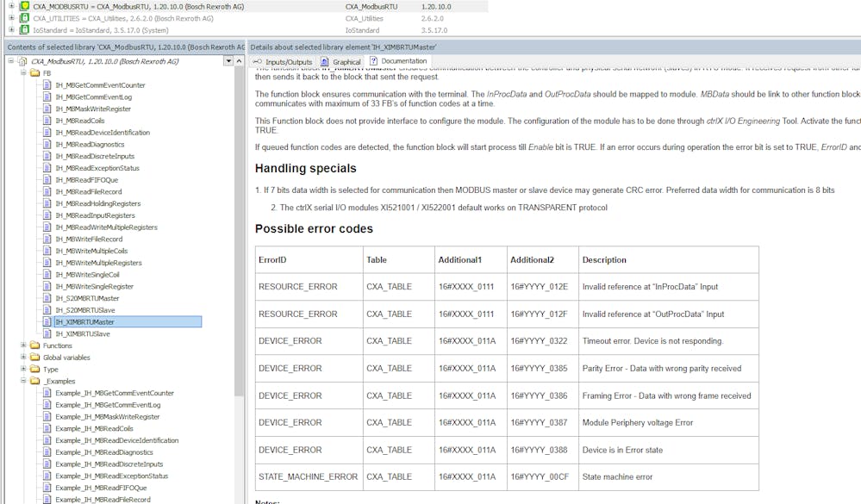Expand the CXA_UTILITIES library entry
The width and height of the screenshot is (861, 504).
pos(12,17)
